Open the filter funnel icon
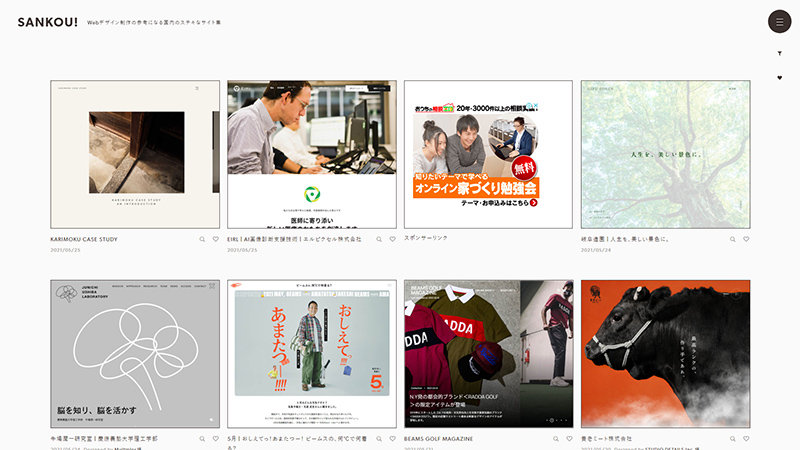The image size is (800, 450). (779, 53)
